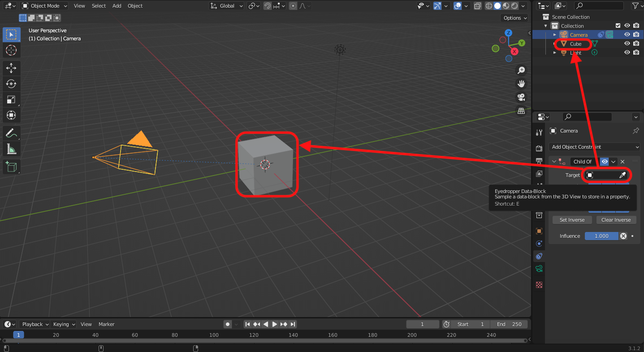The width and height of the screenshot is (644, 352).
Task: Select the Rotate tool
Action: click(x=11, y=84)
